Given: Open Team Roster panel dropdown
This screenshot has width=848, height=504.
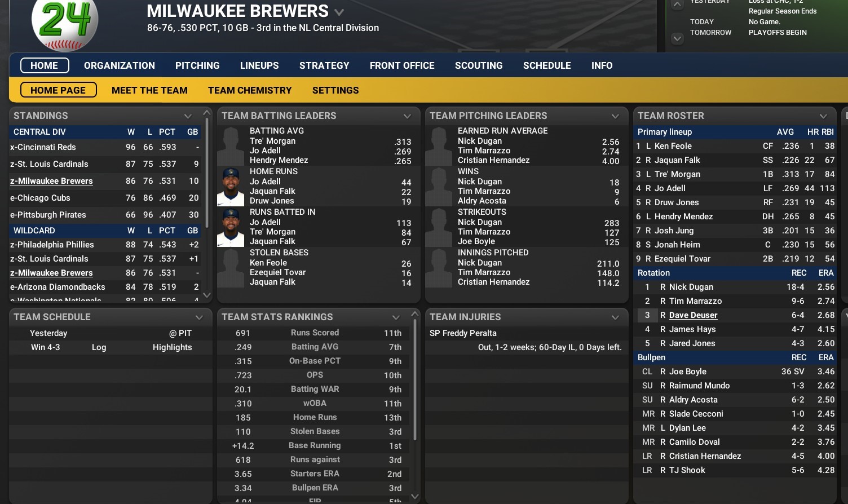Looking at the screenshot, I should 823,116.
